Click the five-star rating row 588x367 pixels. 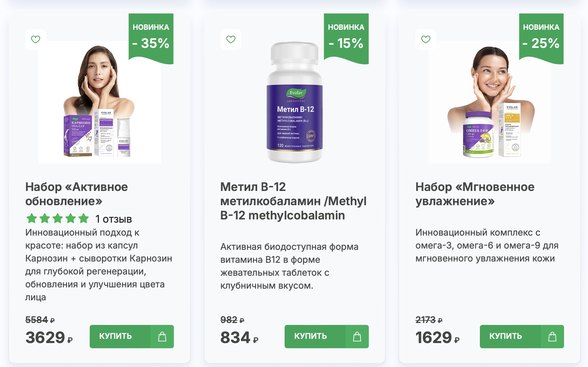click(58, 218)
